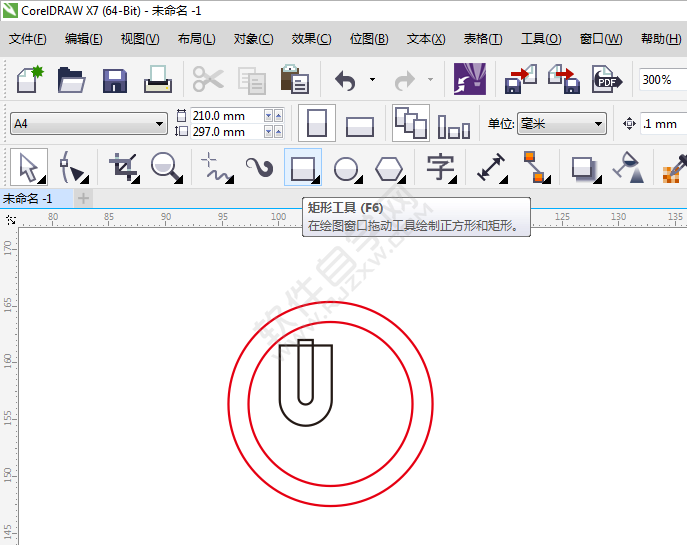This screenshot has width=687, height=545.
Task: Click the Print icon
Action: [x=158, y=79]
